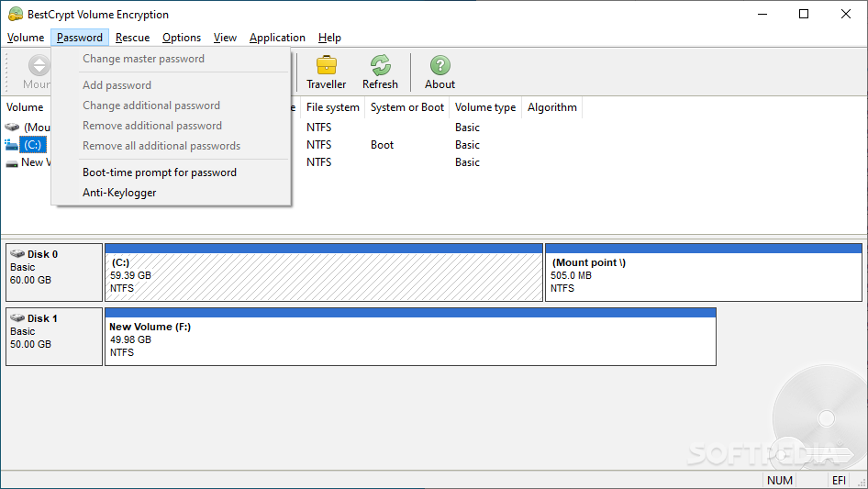This screenshot has width=868, height=489.
Task: Open the Help menu
Action: (x=329, y=38)
